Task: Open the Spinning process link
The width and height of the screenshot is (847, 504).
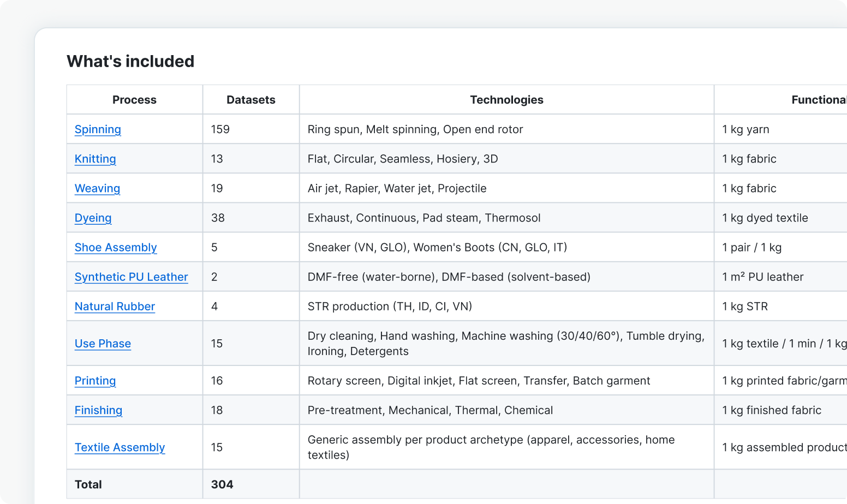Action: [98, 129]
